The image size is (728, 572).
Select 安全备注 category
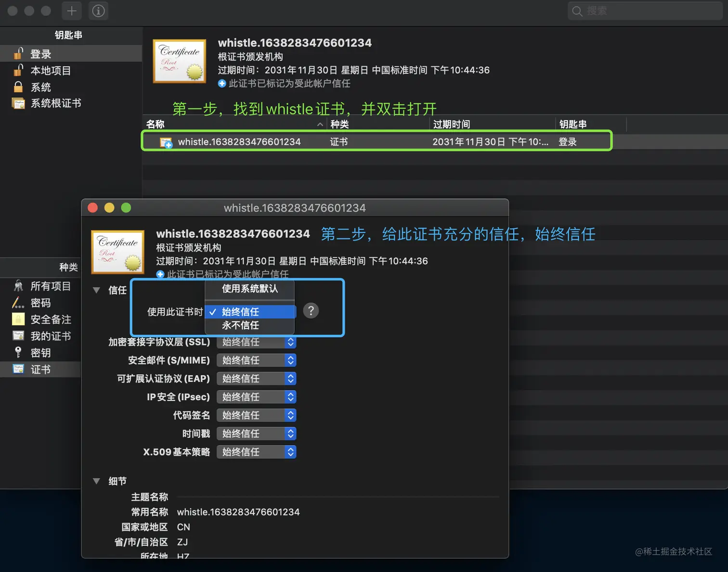click(40, 319)
